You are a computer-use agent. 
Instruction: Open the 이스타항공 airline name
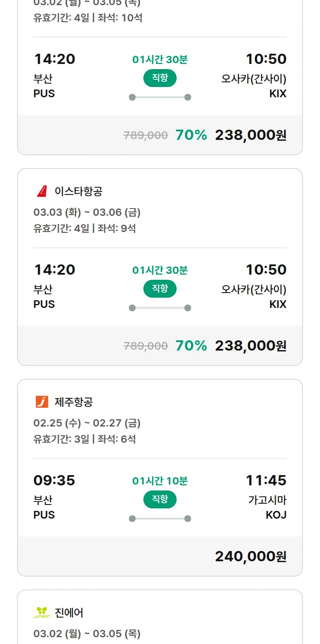tap(79, 191)
